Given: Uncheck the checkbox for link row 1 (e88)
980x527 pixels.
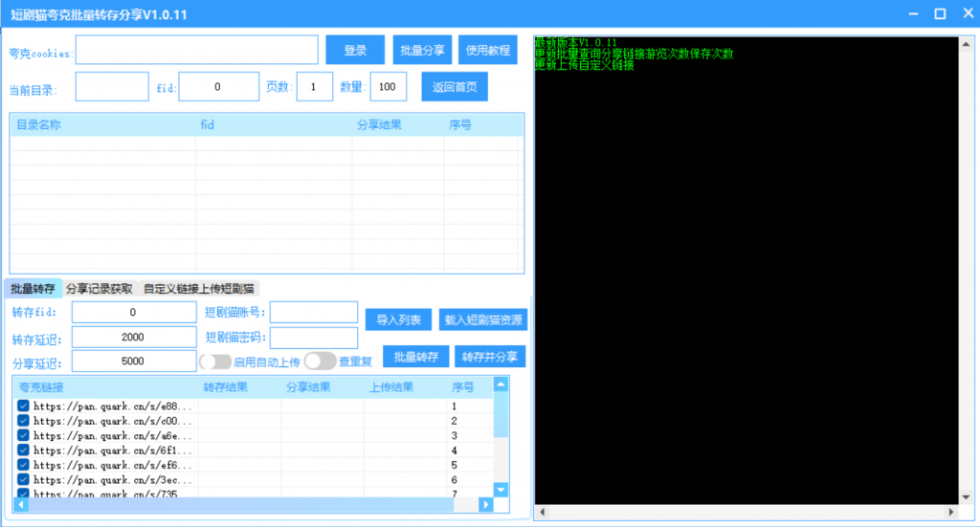Looking at the screenshot, I should tap(23, 406).
